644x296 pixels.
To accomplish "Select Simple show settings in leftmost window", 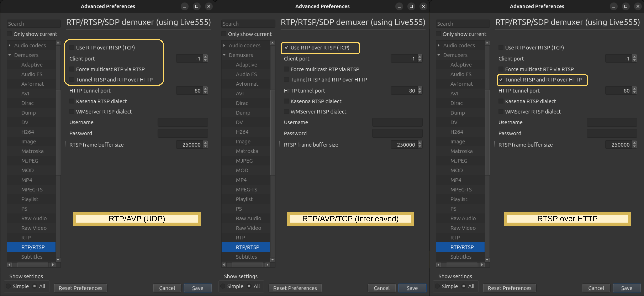I will pyautogui.click(x=8, y=286).
